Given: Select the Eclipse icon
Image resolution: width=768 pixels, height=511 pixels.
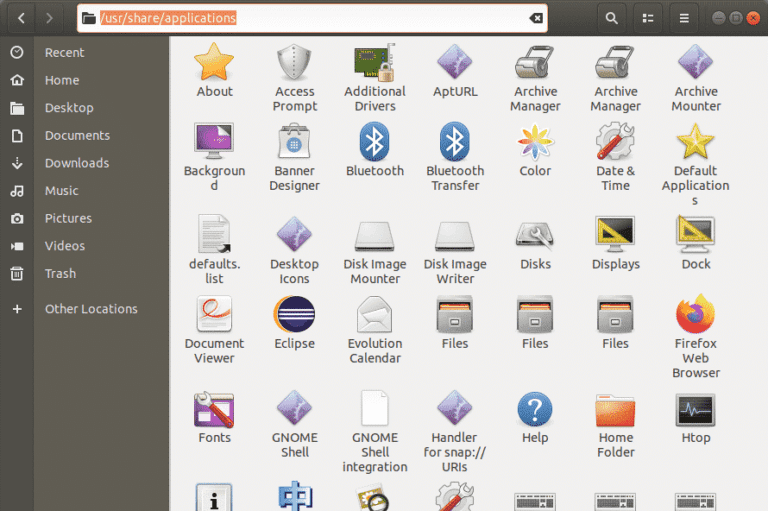Looking at the screenshot, I should (294, 314).
